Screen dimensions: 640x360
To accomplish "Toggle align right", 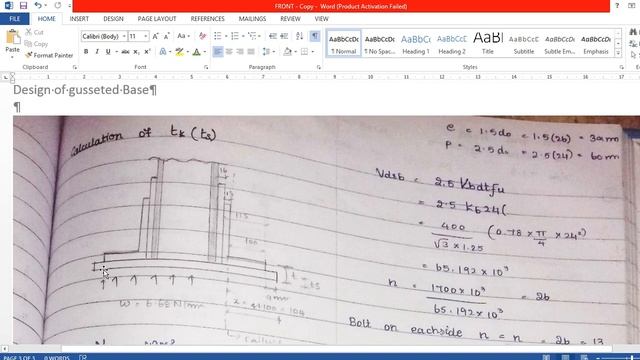I will [240, 52].
